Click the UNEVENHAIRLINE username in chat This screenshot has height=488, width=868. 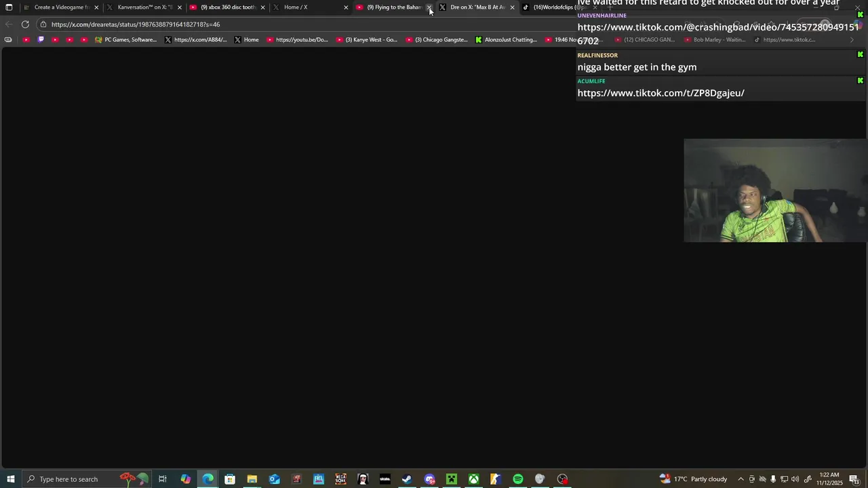click(601, 16)
